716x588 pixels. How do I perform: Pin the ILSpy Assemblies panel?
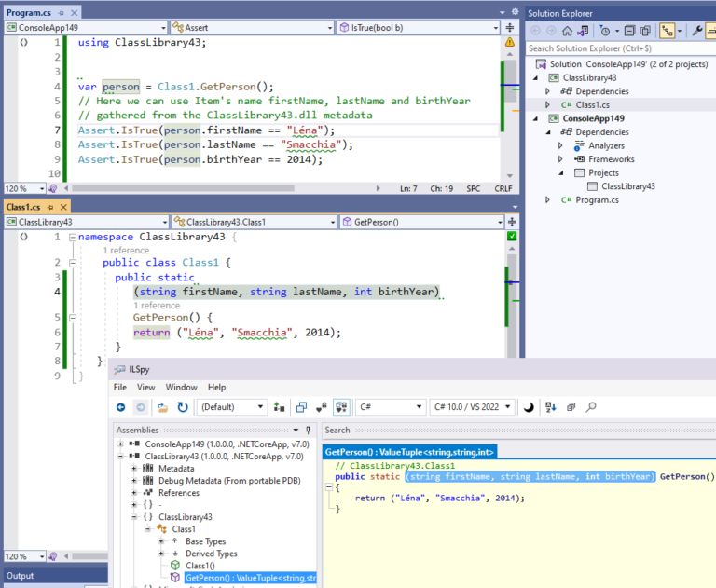click(x=309, y=430)
